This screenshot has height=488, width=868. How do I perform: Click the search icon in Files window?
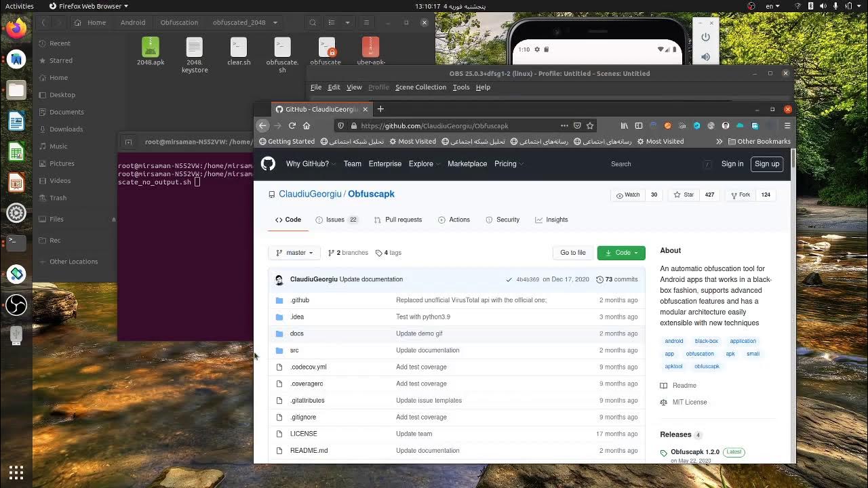click(x=313, y=22)
